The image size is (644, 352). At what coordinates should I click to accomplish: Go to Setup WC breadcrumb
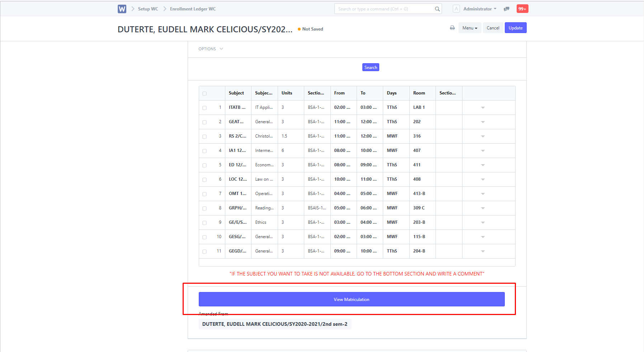(x=148, y=9)
